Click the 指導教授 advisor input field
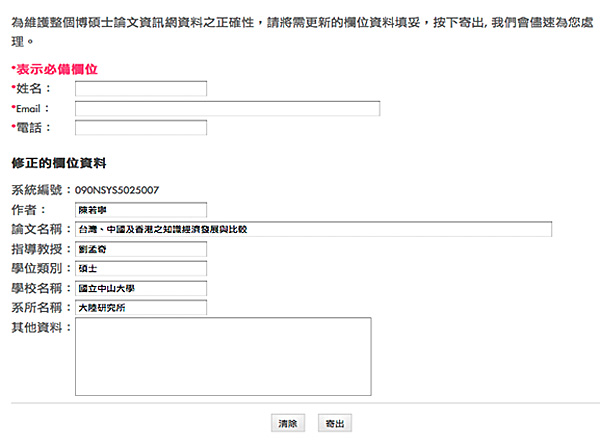This screenshot has height=447, width=600. [141, 249]
